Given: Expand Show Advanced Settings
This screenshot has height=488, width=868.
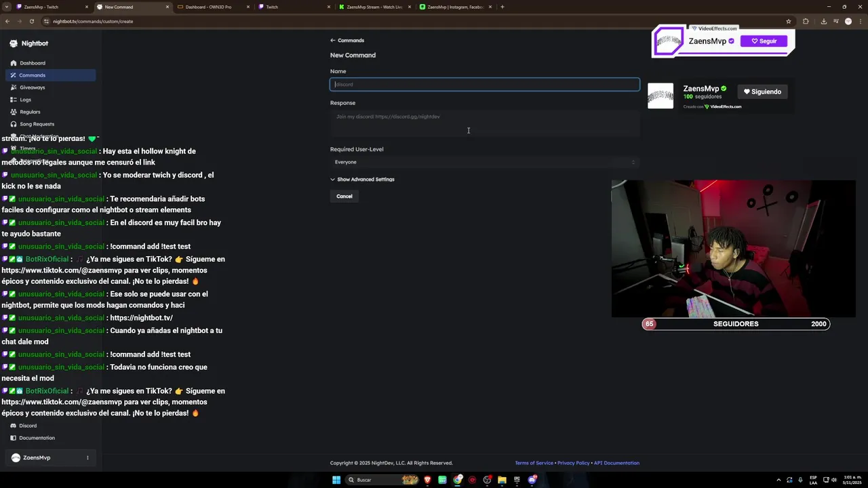Looking at the screenshot, I should tap(362, 180).
